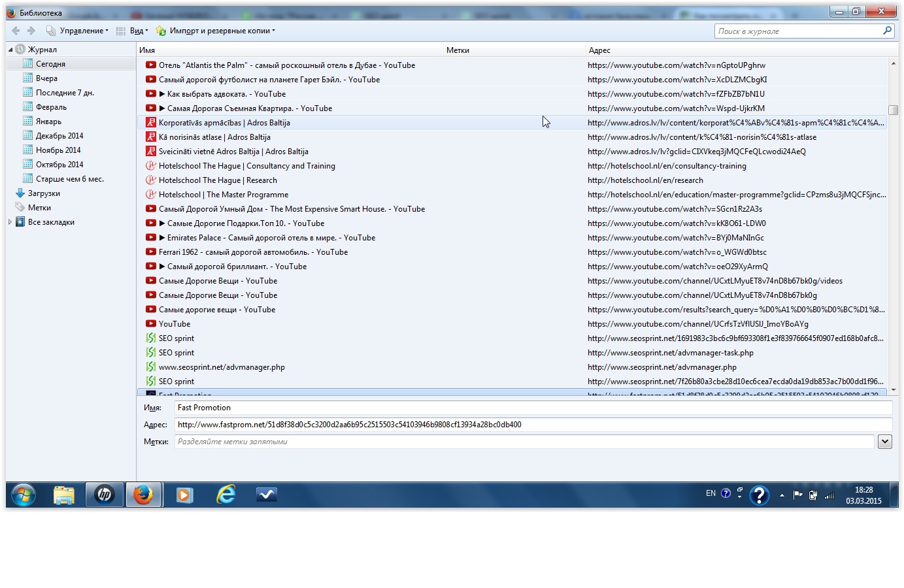Click YouTube icon of Ferrari 1962 entry
The width and height of the screenshot is (904, 588).
(151, 252)
